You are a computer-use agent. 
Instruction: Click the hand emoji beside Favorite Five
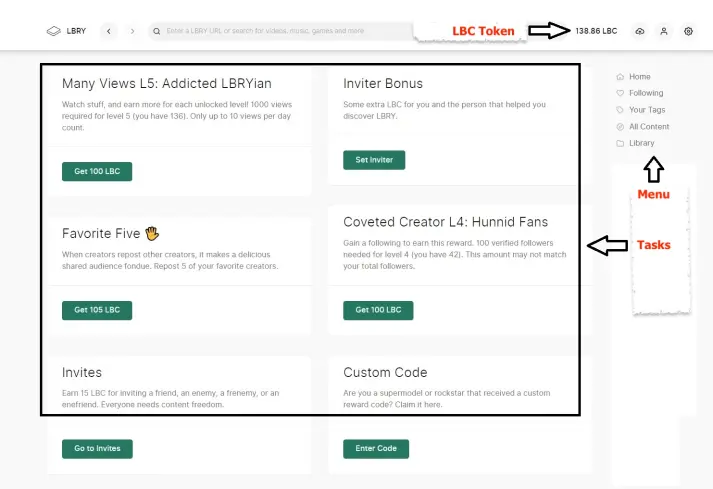tap(152, 233)
